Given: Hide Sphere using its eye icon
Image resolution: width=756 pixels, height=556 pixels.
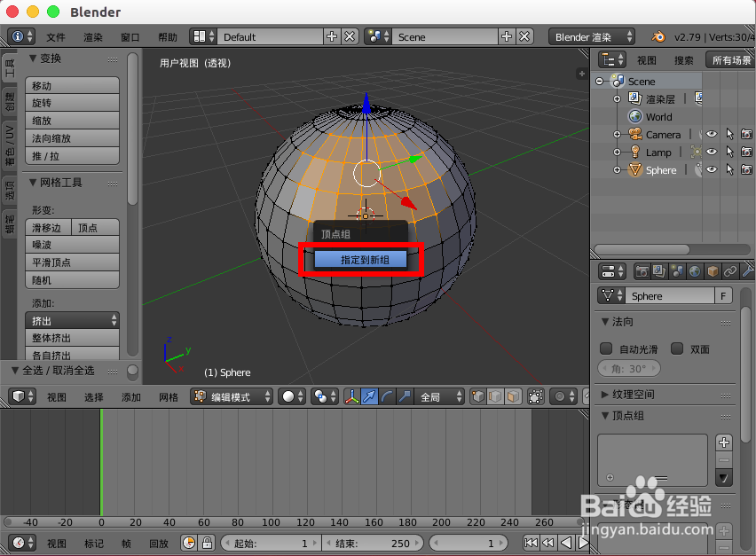Looking at the screenshot, I should [x=711, y=169].
